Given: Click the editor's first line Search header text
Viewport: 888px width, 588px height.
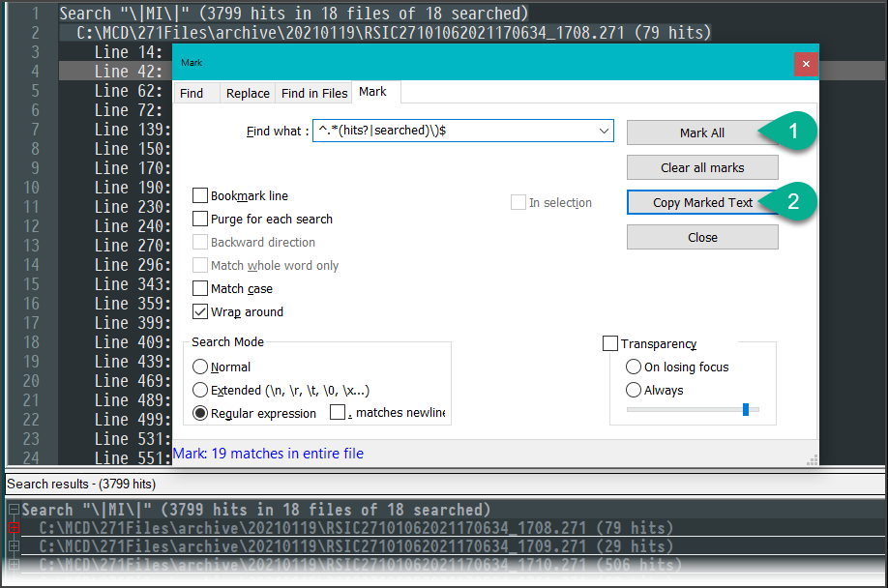Looking at the screenshot, I should [x=293, y=13].
